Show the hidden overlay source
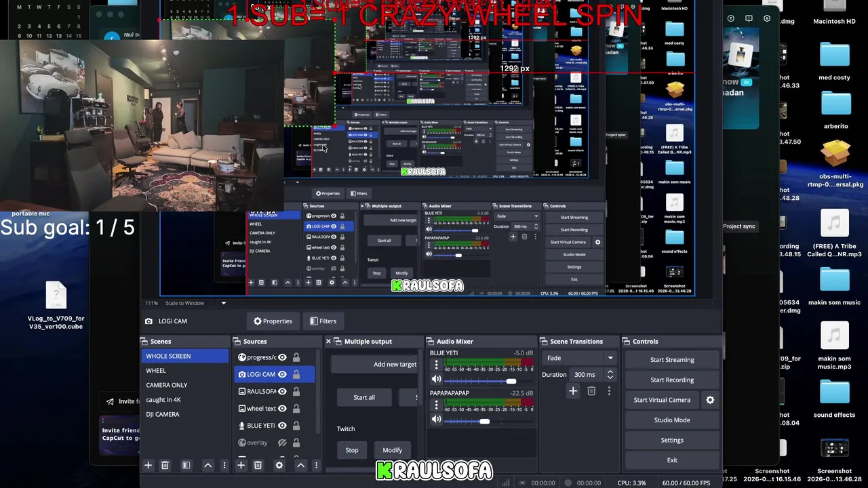868x488 pixels. [282, 443]
